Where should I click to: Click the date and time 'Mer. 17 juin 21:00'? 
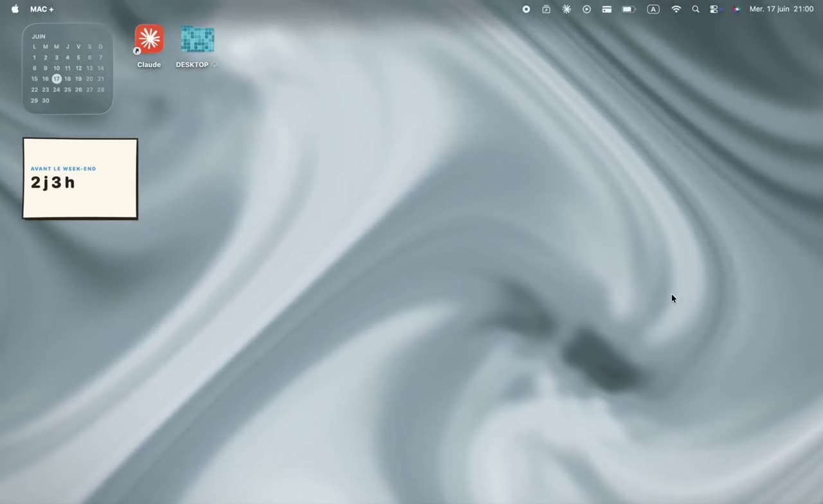coord(781,9)
